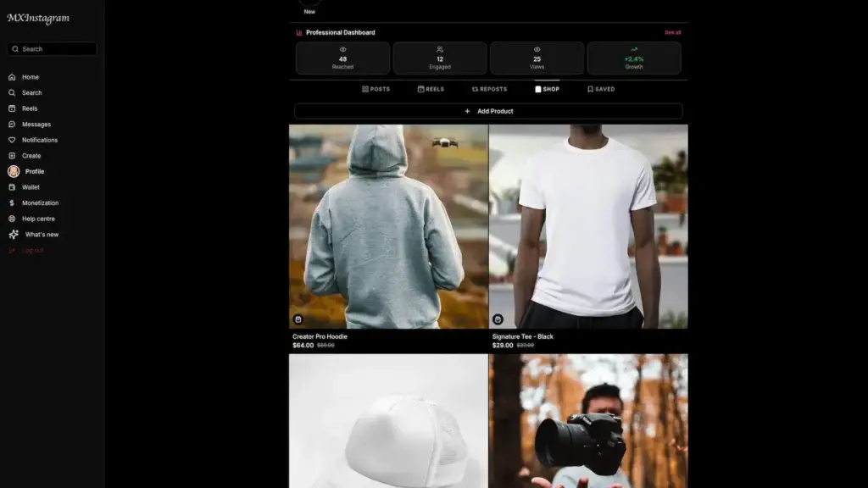Click the $29.00 tee price

(x=503, y=346)
